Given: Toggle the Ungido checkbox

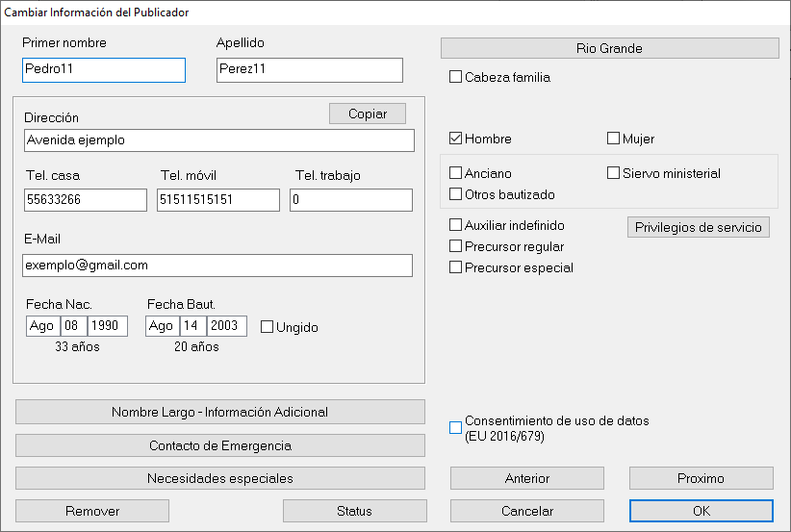Looking at the screenshot, I should pyautogui.click(x=268, y=327).
